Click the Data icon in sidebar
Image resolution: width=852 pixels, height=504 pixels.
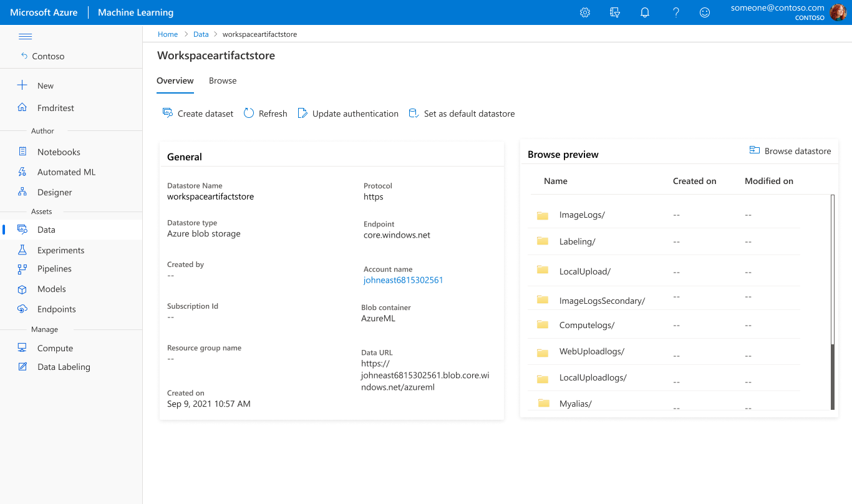tap(22, 230)
